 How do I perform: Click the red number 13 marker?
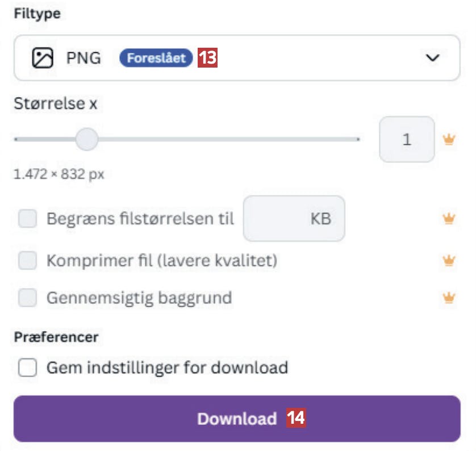(x=208, y=58)
